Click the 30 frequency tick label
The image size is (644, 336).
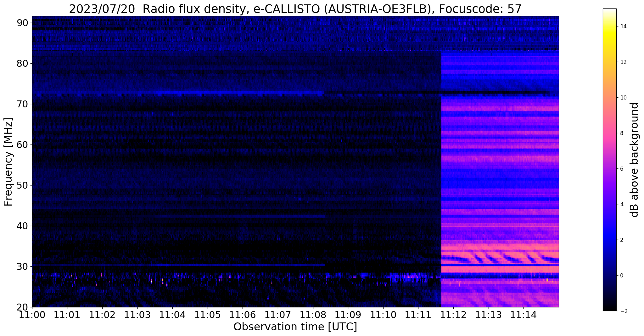tap(22, 266)
